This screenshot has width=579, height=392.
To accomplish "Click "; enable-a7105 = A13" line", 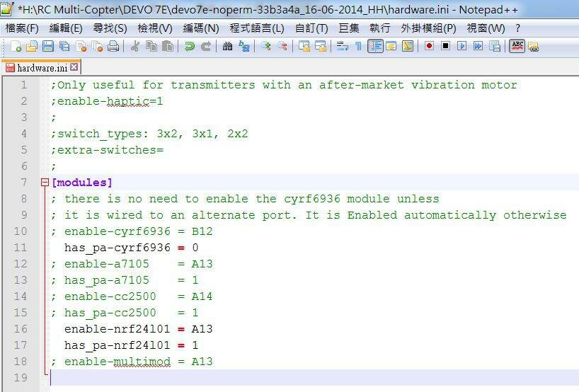I will coord(132,264).
